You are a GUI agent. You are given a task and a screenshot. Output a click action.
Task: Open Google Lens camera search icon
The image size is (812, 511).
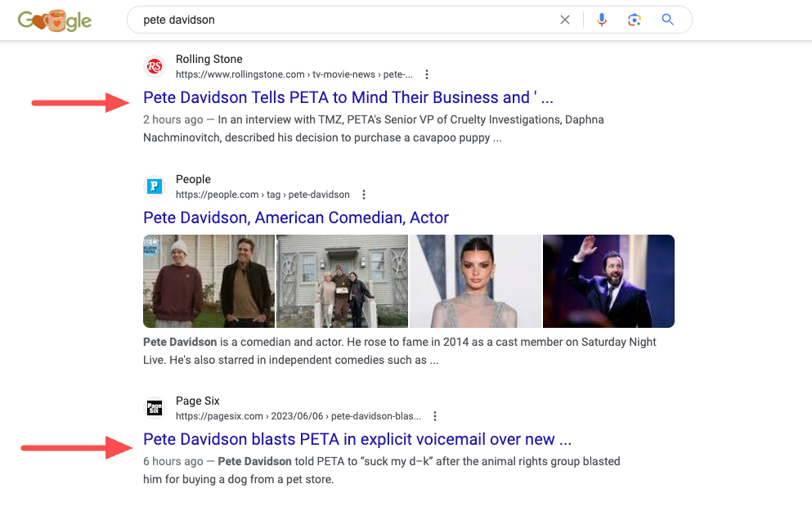635,20
